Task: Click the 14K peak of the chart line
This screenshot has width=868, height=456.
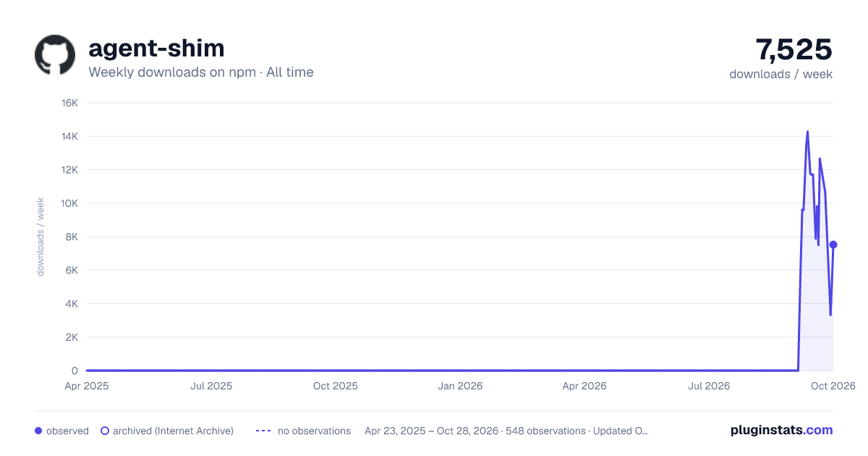Action: pyautogui.click(x=807, y=132)
